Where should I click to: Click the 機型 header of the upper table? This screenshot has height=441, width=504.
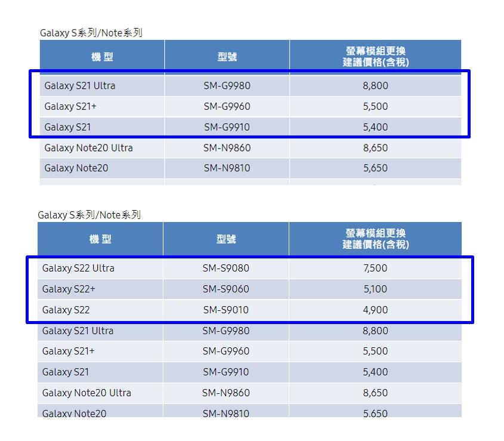102,57
